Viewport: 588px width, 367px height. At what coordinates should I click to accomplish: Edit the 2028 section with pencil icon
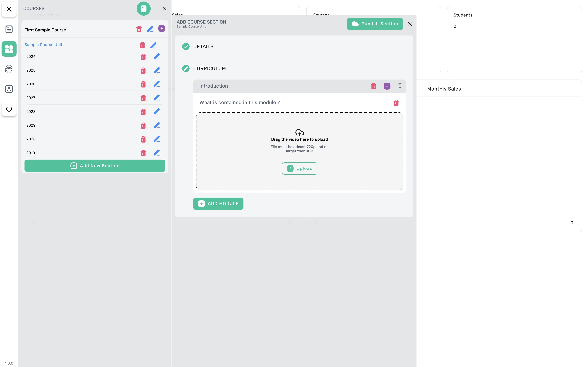157,112
